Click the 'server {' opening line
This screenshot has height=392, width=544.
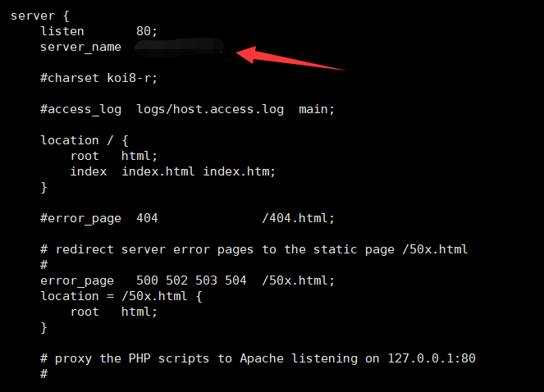point(40,16)
